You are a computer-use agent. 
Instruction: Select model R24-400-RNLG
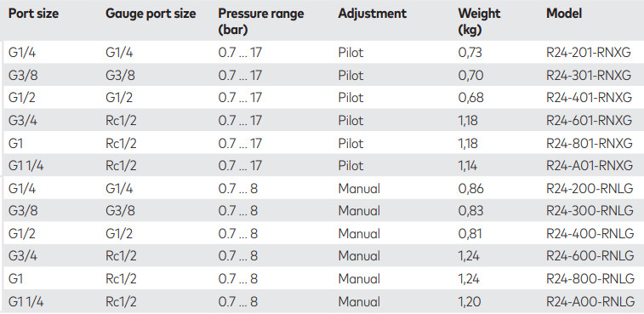click(x=590, y=233)
